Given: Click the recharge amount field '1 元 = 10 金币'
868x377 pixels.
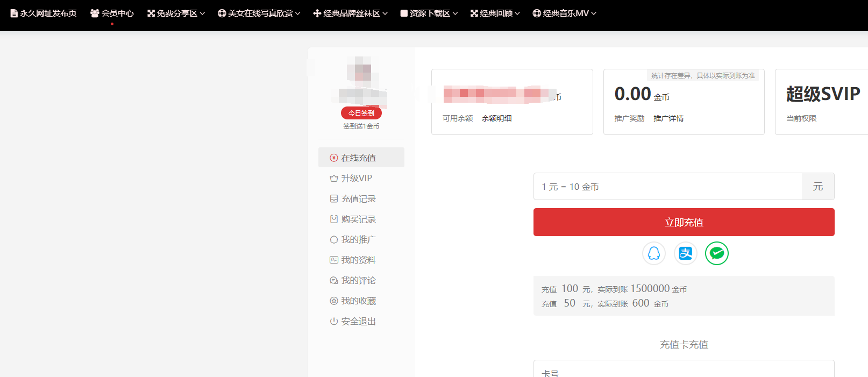Looking at the screenshot, I should 668,187.
